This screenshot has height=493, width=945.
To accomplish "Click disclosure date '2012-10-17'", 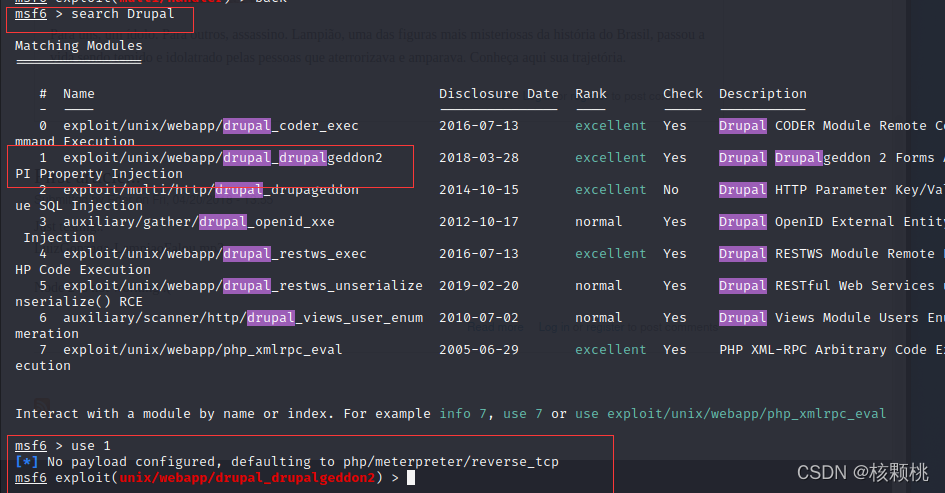I will click(x=479, y=222).
